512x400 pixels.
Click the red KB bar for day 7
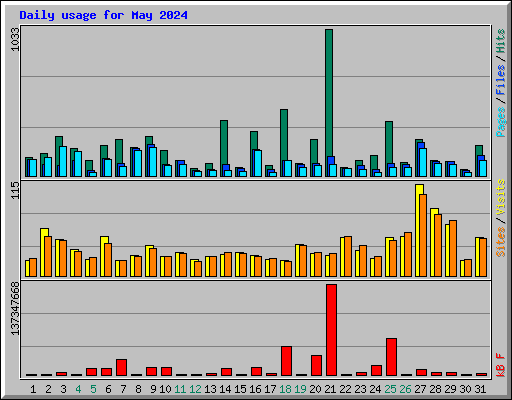point(121,367)
